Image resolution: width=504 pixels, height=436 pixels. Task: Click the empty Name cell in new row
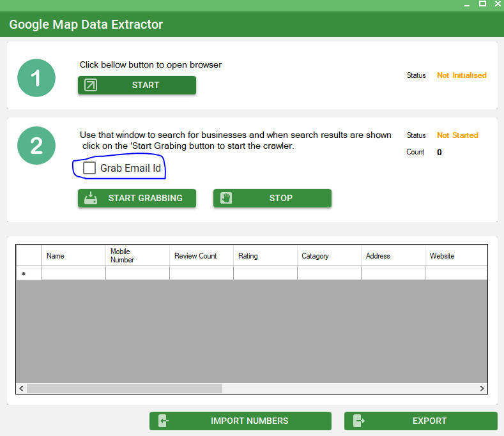pyautogui.click(x=73, y=273)
